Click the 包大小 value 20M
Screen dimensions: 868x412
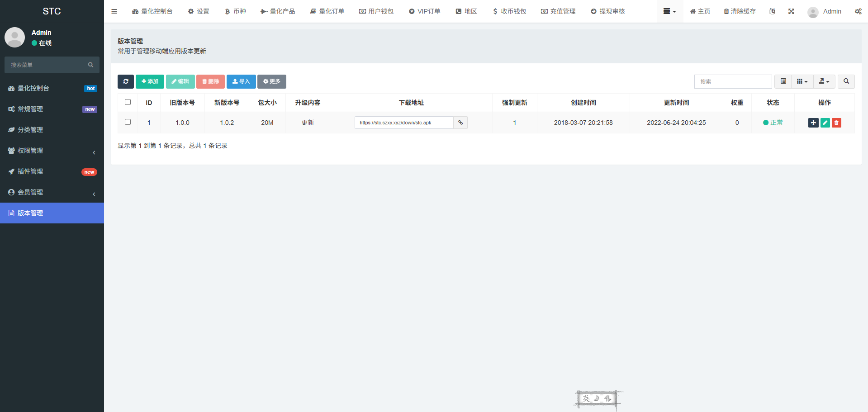tap(267, 123)
